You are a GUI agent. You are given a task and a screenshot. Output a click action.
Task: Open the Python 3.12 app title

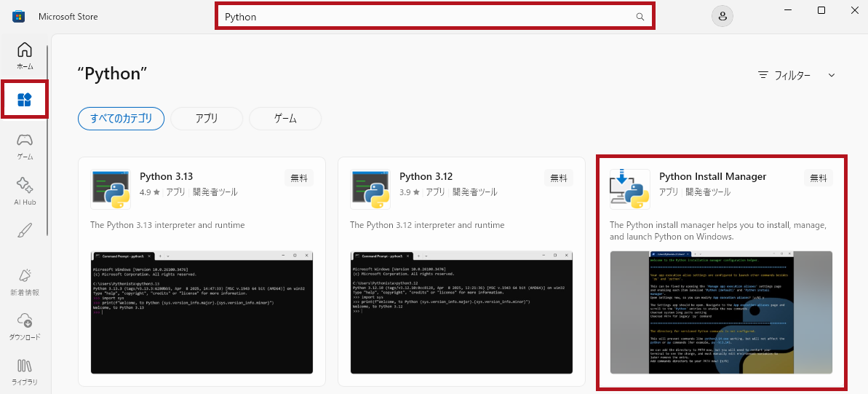click(426, 176)
